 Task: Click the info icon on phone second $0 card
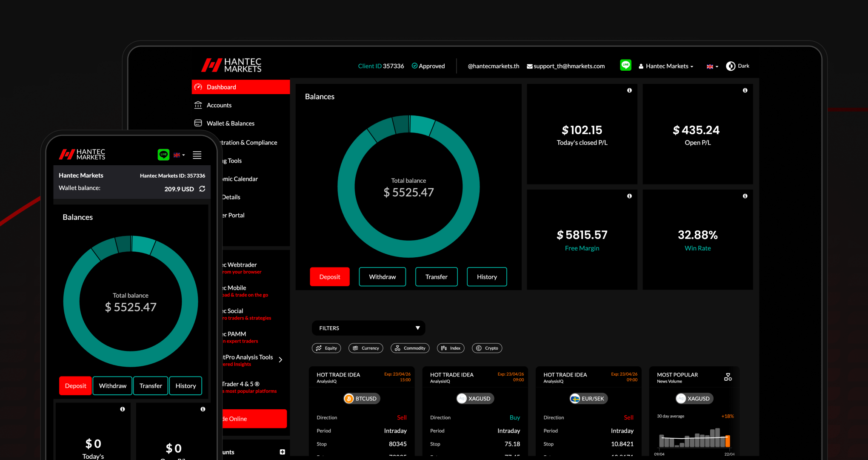203,409
